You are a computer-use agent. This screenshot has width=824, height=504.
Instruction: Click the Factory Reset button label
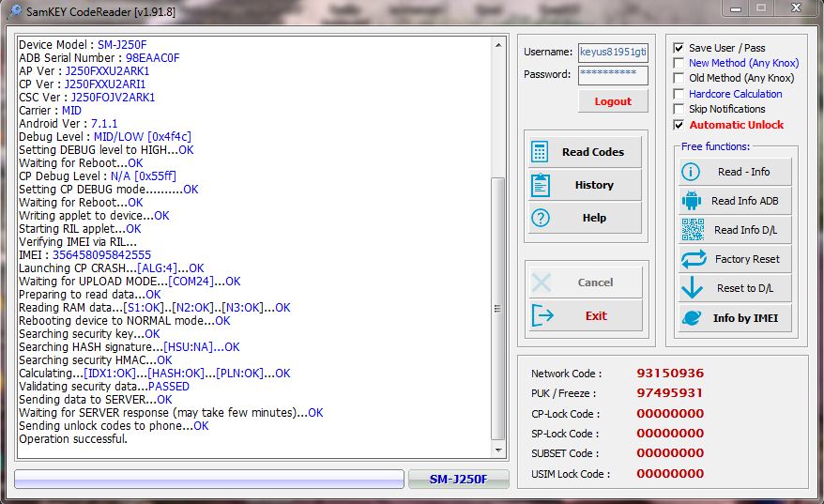tap(747, 259)
